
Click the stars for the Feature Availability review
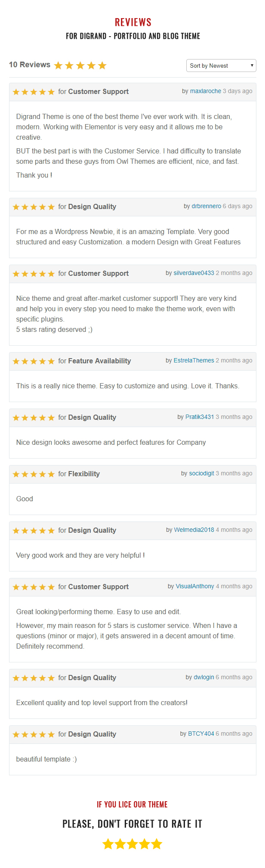pyautogui.click(x=34, y=361)
